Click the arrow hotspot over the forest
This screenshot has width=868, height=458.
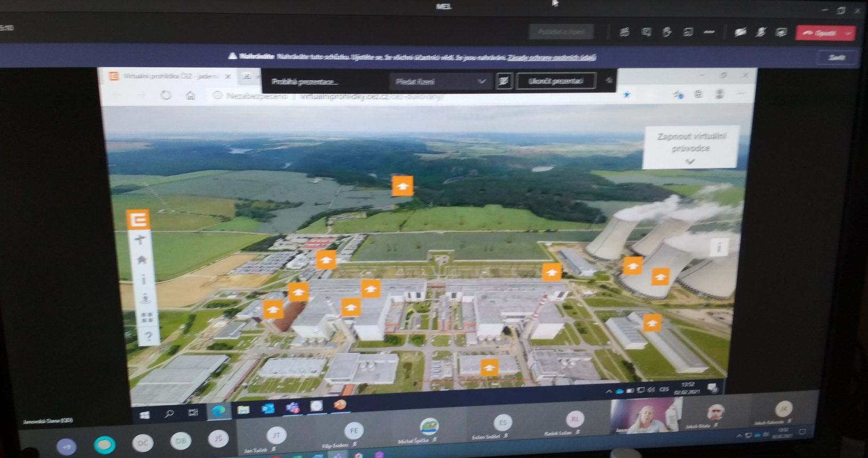point(402,186)
